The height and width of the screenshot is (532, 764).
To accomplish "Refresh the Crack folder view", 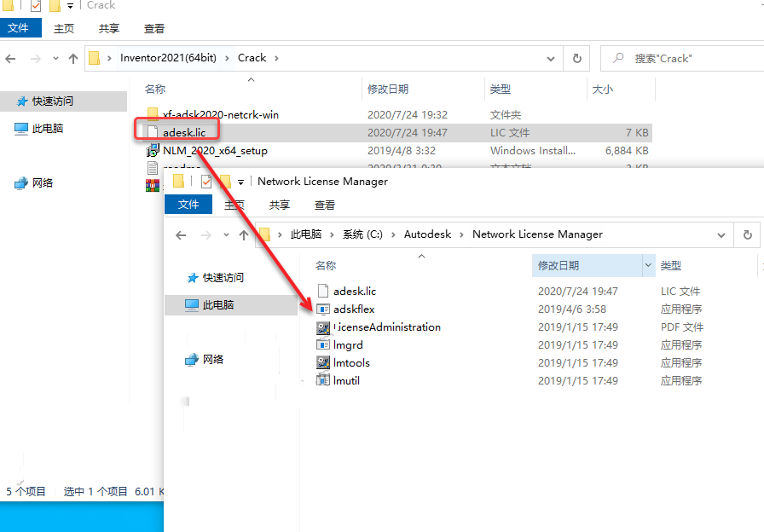I will point(577,59).
